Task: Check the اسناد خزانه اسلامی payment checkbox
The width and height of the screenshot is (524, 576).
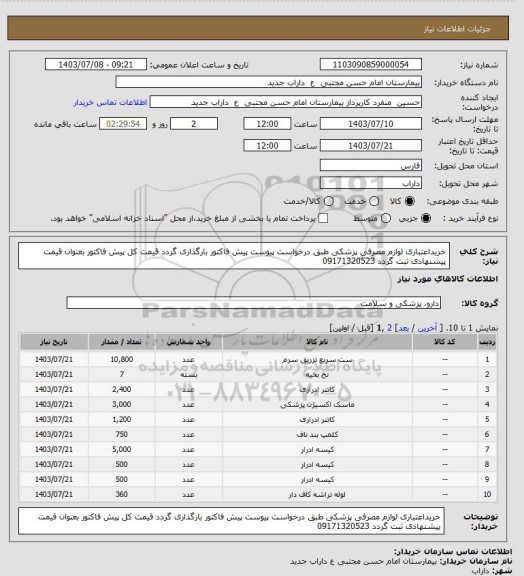Action: (323, 218)
